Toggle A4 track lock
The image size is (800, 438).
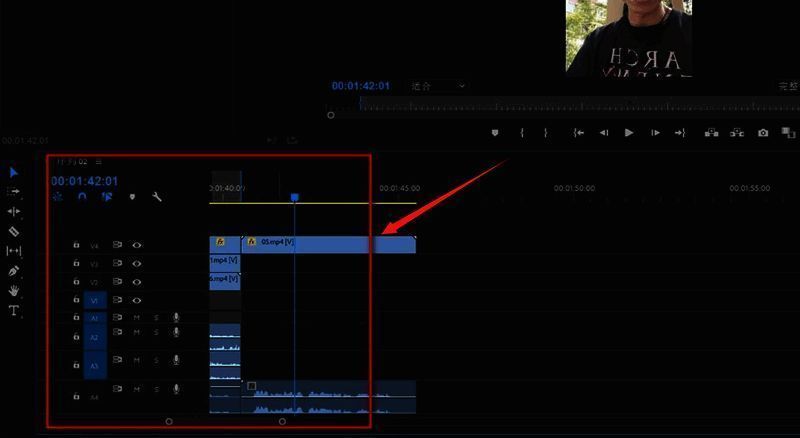pos(76,396)
